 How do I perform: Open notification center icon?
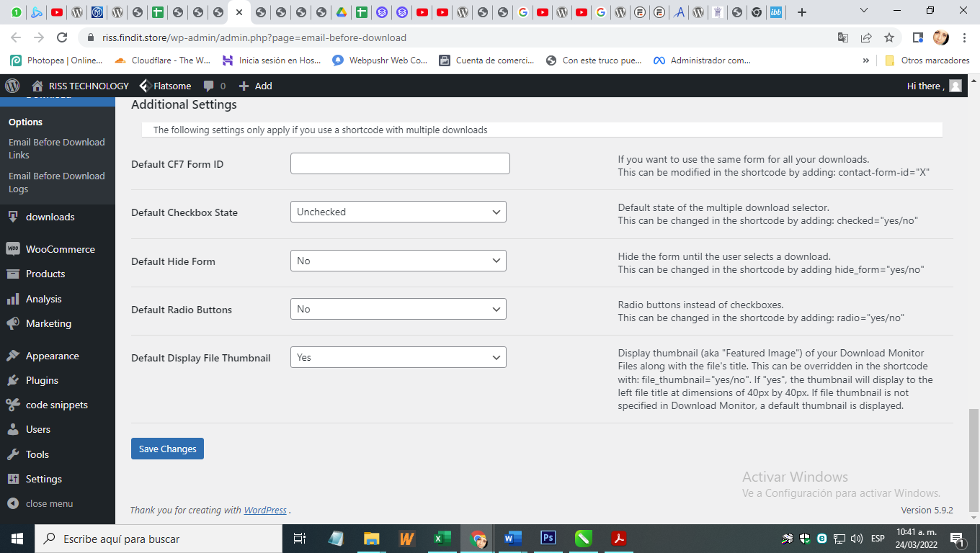958,539
